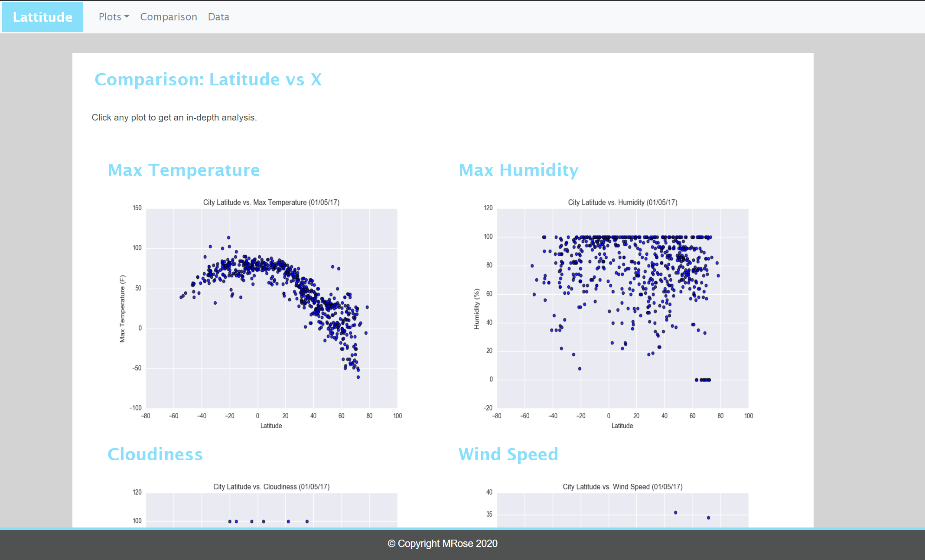Click the City Latitude vs. Cloudiness chart title
Screen dimensions: 925x560
tap(271, 486)
